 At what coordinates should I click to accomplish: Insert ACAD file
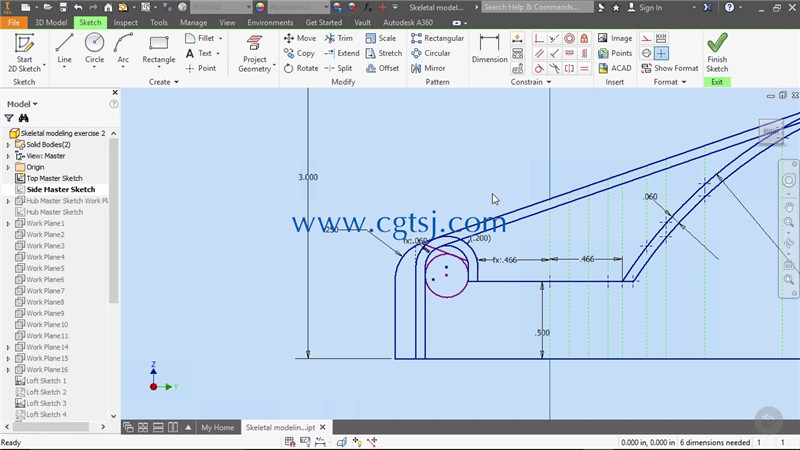click(x=615, y=68)
